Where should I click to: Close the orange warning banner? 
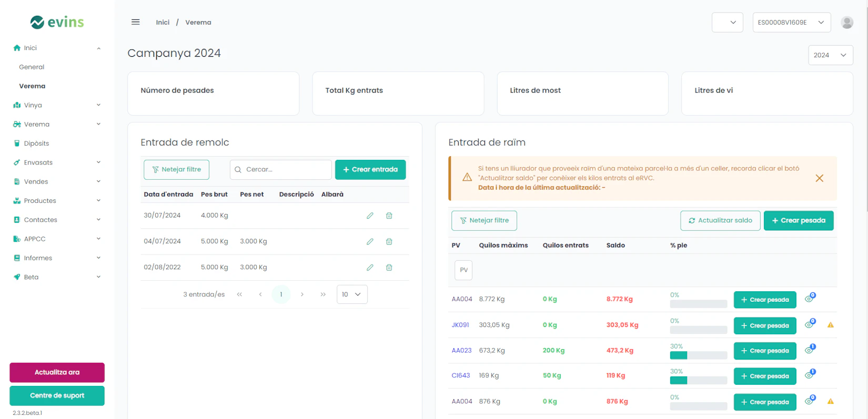819,178
